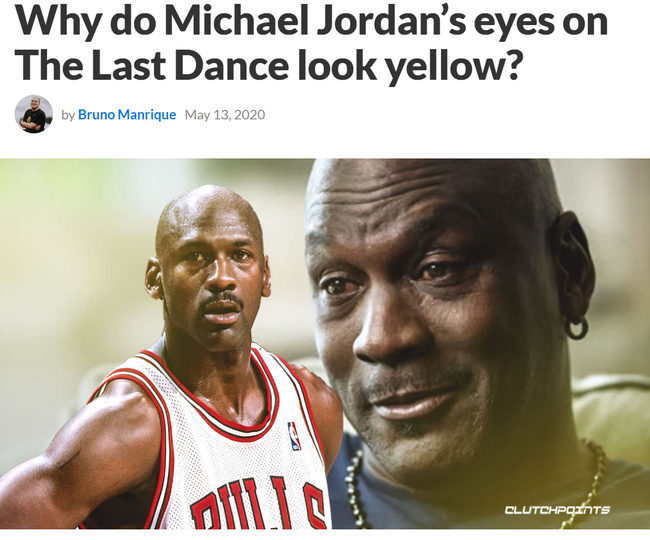Screen dimensions: 650x540
Task: Click the NBA logo on the jersey
Action: pos(294,436)
